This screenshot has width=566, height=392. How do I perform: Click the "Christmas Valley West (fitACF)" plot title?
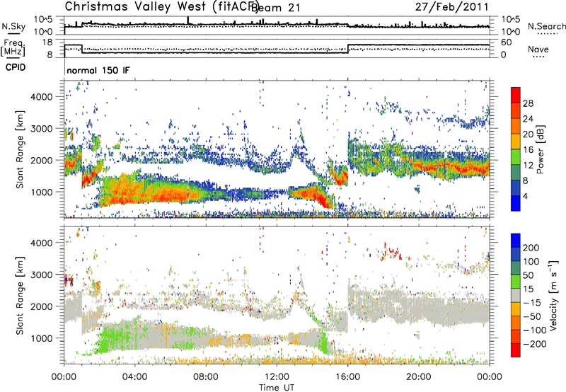161,6
